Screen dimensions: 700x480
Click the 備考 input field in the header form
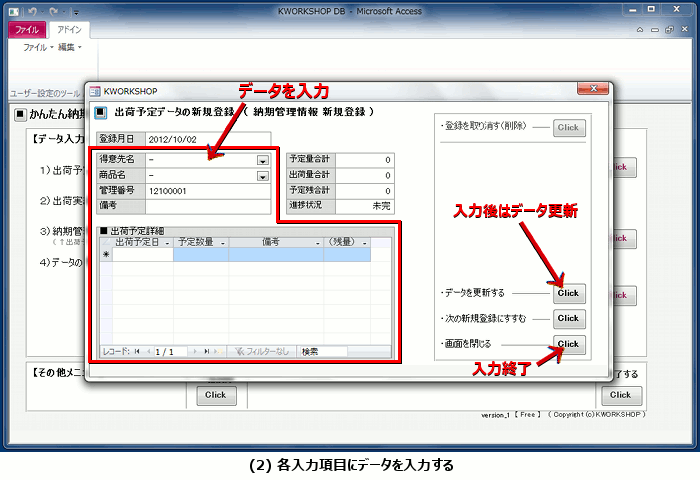pyautogui.click(x=208, y=206)
